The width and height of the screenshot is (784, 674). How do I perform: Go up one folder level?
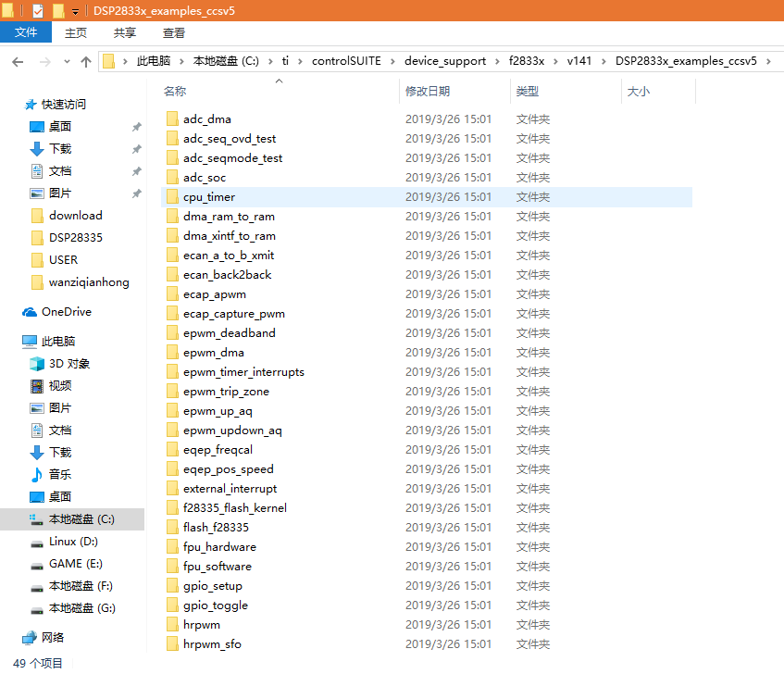click(x=86, y=62)
